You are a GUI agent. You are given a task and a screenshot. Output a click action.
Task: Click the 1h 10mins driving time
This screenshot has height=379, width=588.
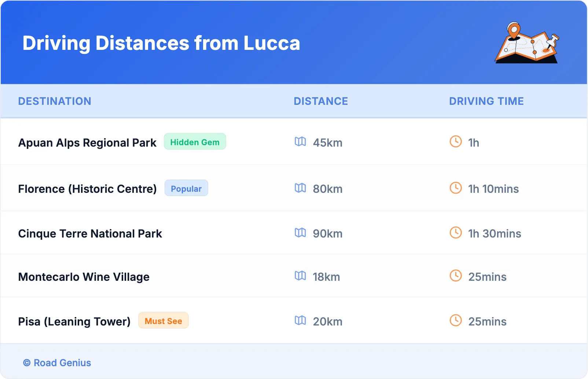point(493,189)
